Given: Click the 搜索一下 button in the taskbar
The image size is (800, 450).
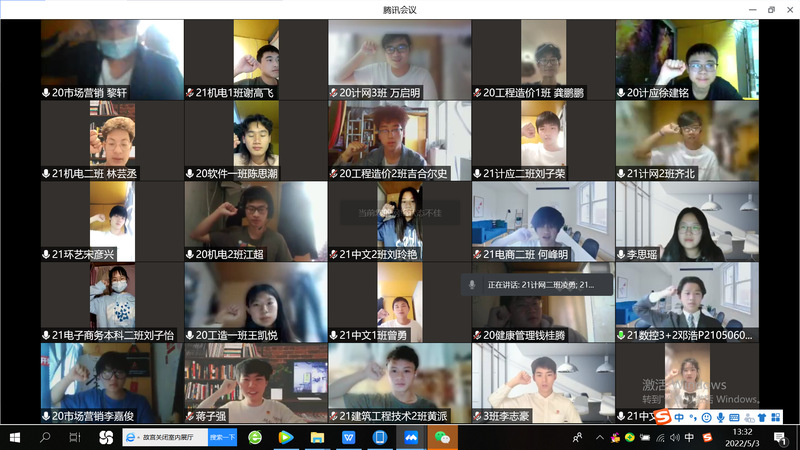Looking at the screenshot, I should [x=223, y=437].
